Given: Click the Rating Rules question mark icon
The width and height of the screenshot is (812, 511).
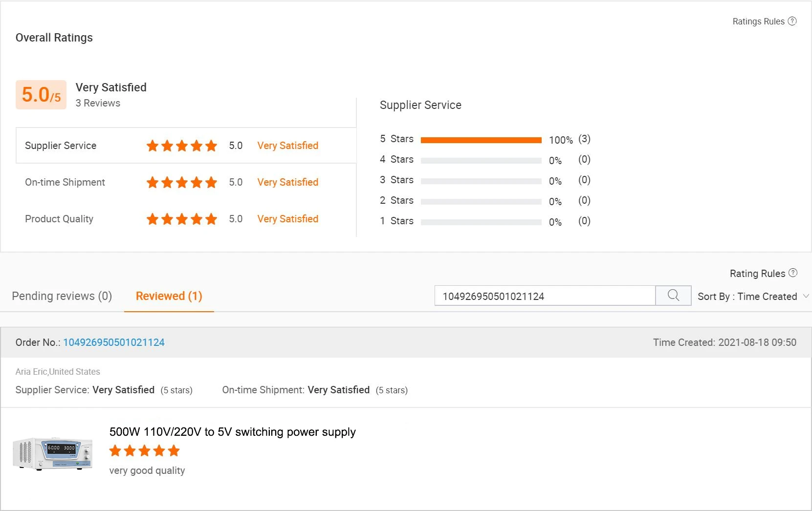Looking at the screenshot, I should (x=793, y=273).
